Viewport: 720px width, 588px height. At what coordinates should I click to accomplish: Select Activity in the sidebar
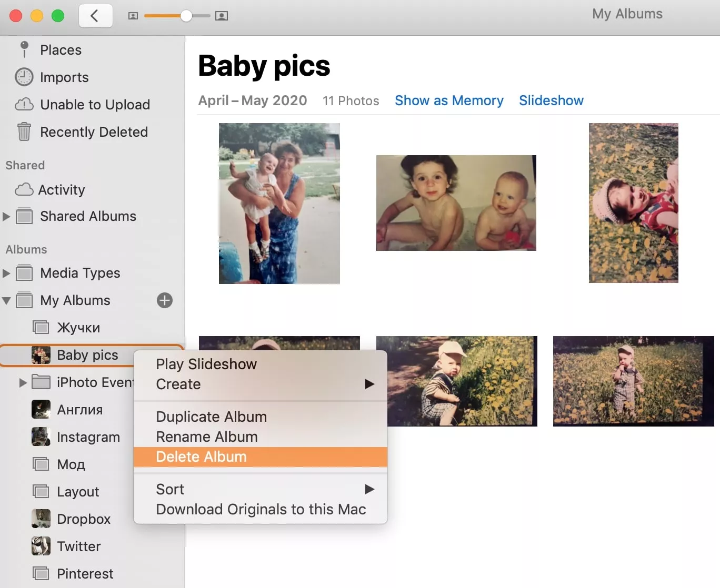(x=61, y=190)
